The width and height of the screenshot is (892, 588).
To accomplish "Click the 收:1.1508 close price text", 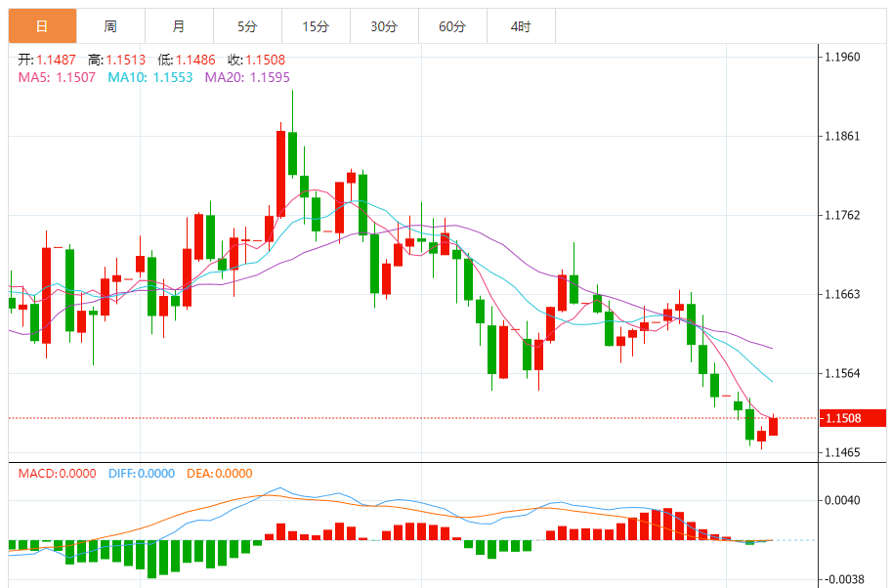I will [257, 60].
